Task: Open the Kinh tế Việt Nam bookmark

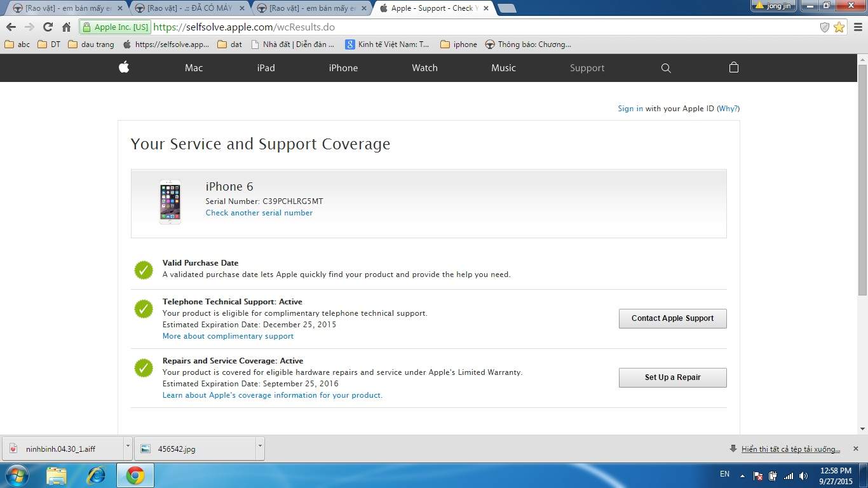Action: [x=388, y=44]
